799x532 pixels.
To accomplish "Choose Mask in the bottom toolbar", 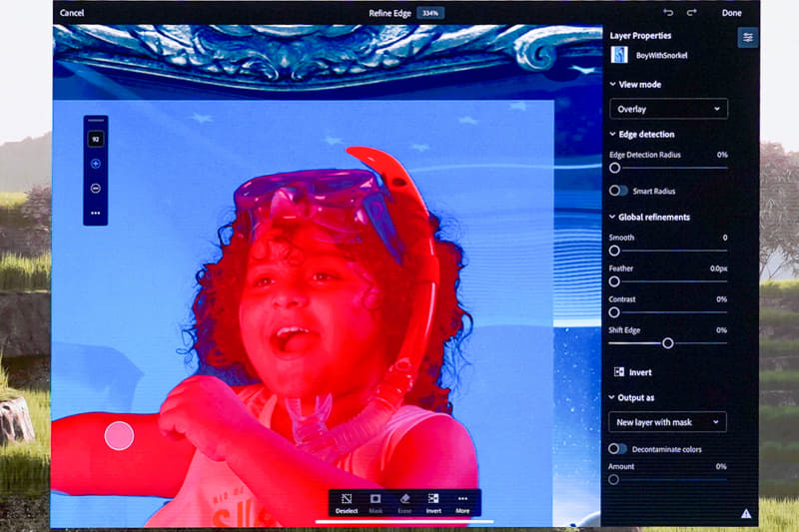I will pos(376,502).
